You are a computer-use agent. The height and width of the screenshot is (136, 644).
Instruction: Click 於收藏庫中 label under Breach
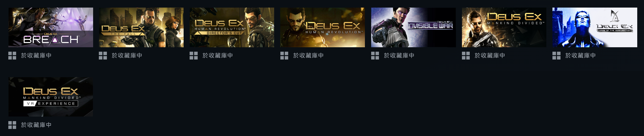coord(36,56)
